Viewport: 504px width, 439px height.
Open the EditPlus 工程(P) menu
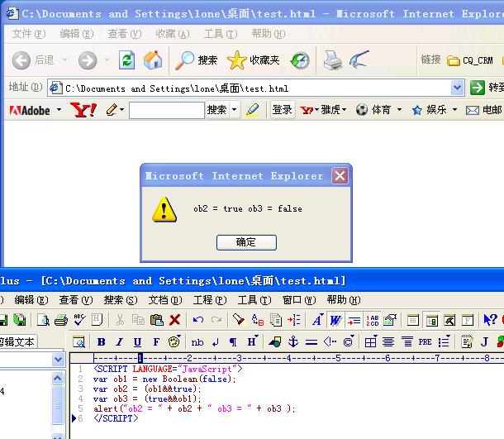210,300
